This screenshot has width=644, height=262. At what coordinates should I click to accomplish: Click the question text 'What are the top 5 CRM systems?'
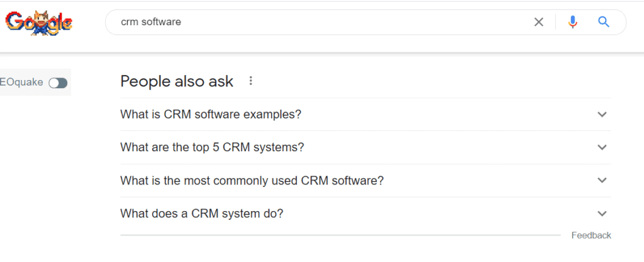click(212, 147)
